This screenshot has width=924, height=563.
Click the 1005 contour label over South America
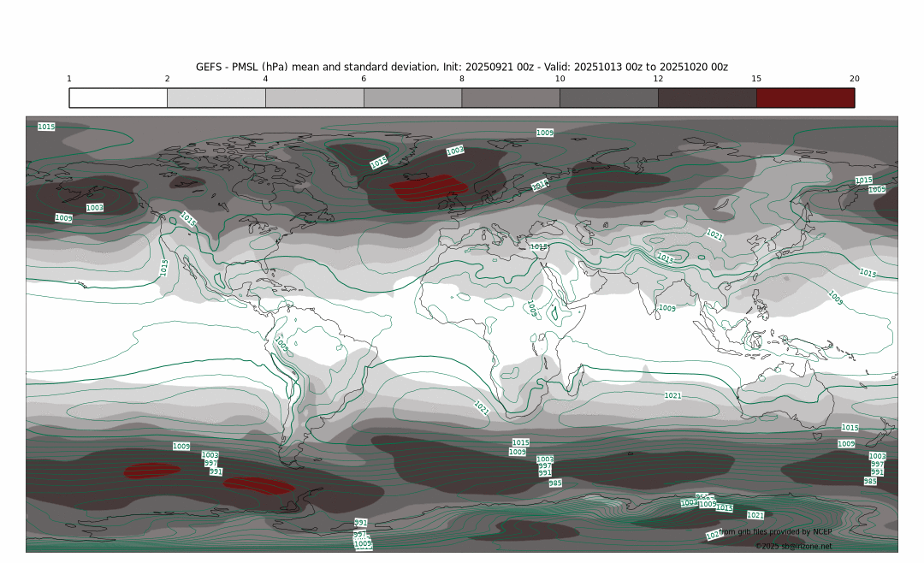pos(281,344)
